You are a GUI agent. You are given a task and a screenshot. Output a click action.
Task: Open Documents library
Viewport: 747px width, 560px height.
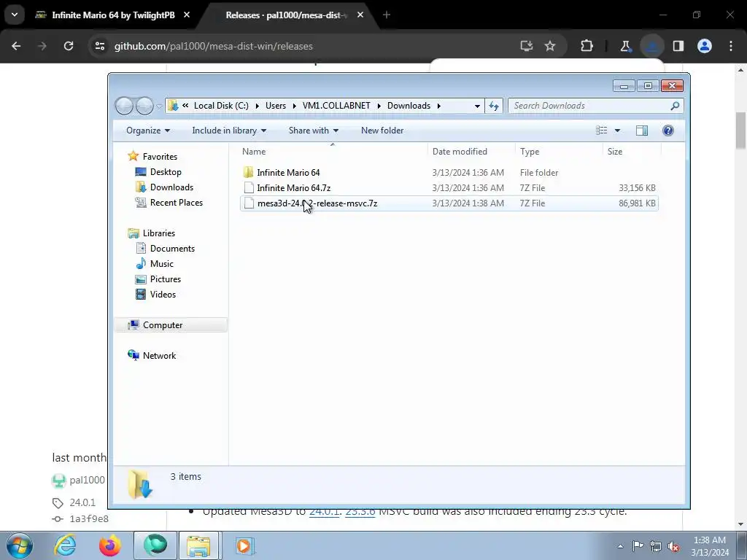point(172,249)
